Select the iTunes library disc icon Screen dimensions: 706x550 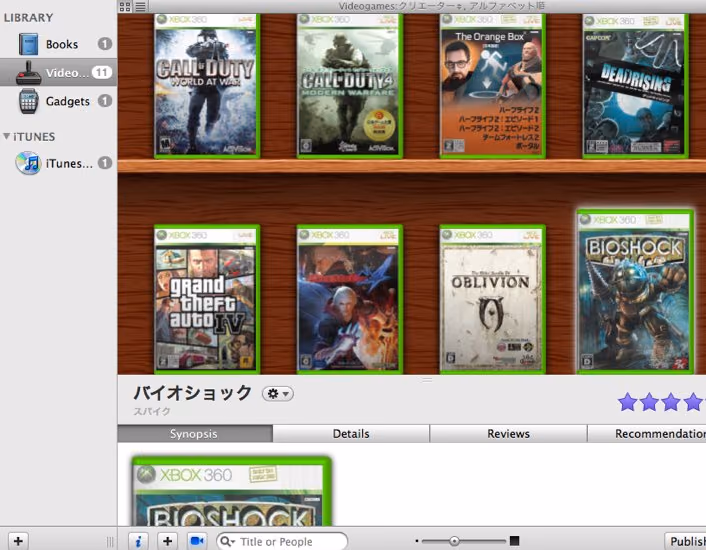tap(28, 163)
